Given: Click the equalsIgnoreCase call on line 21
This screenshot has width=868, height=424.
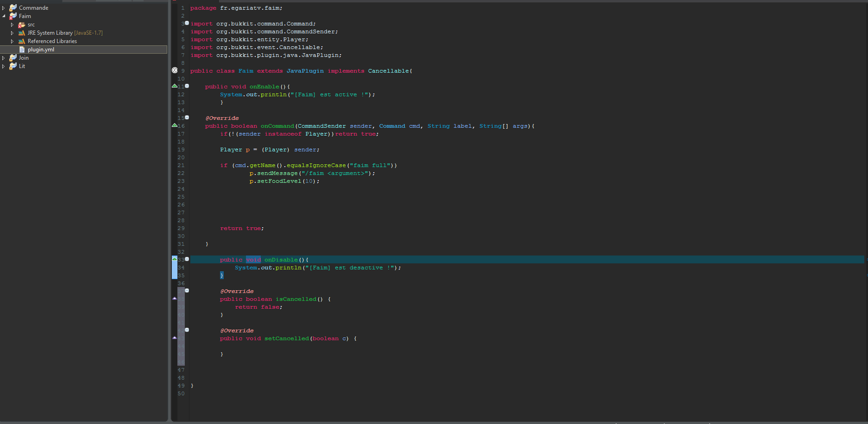Looking at the screenshot, I should 316,165.
